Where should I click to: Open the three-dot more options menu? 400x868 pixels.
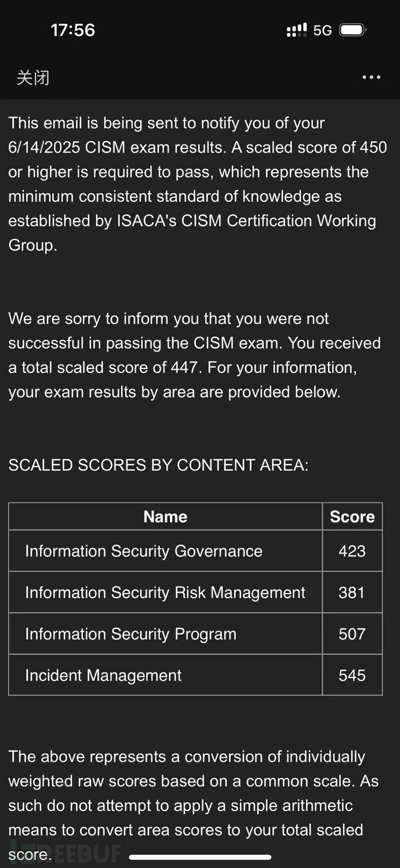pyautogui.click(x=371, y=77)
